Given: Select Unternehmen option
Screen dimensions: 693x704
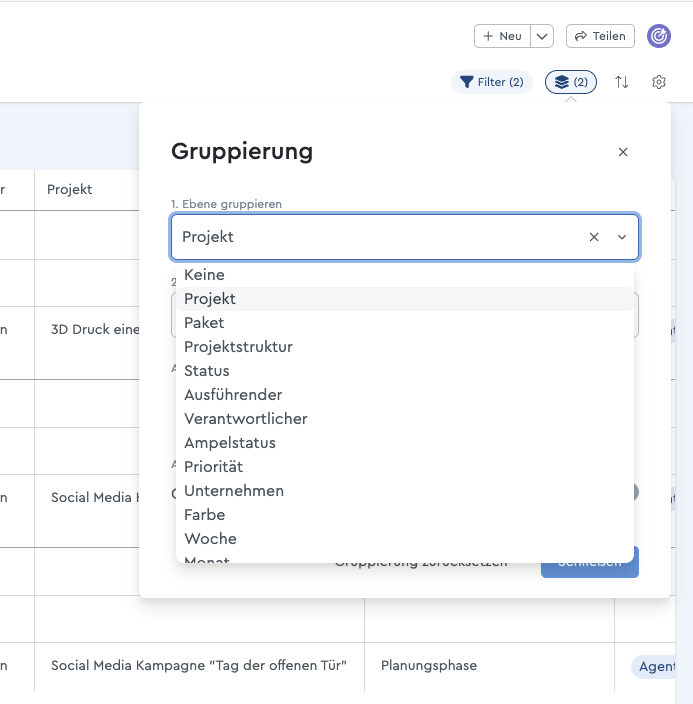Looking at the screenshot, I should (x=405, y=491).
